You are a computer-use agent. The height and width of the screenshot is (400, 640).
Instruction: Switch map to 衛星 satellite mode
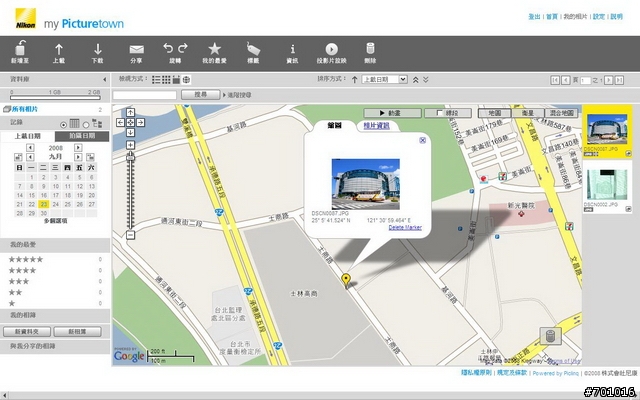coord(527,113)
